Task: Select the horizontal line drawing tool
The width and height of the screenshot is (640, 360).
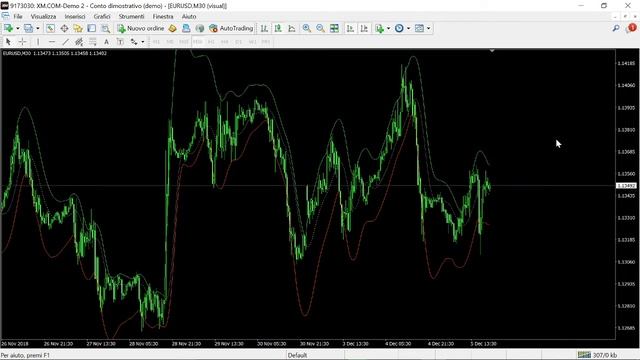Action: point(52,42)
